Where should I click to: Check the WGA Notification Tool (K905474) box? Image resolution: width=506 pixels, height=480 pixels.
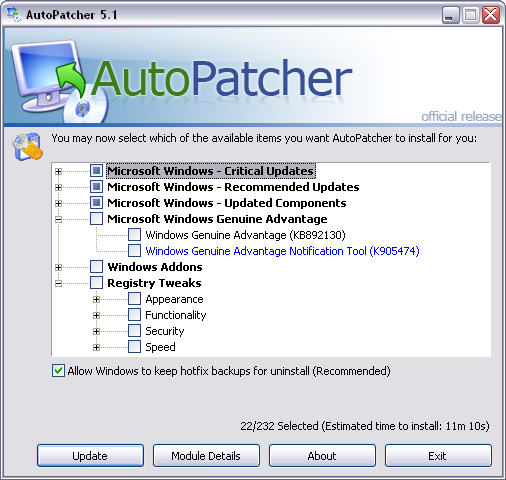(134, 251)
